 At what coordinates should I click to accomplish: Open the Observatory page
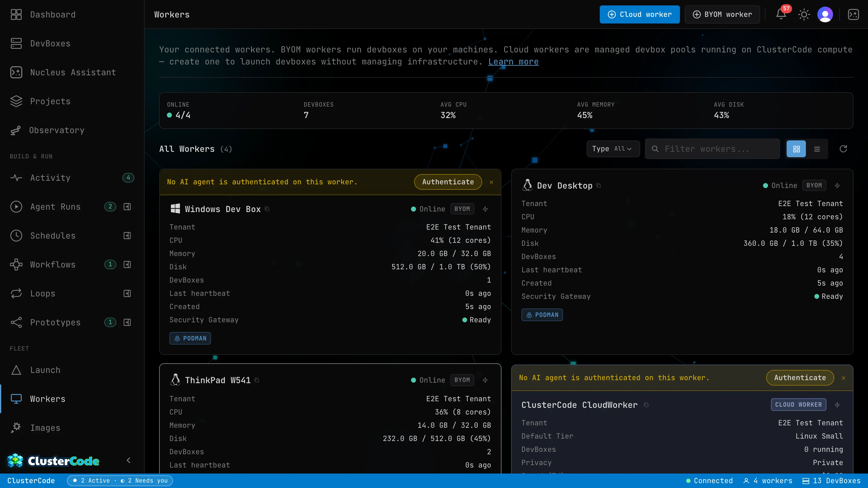coord(72,130)
